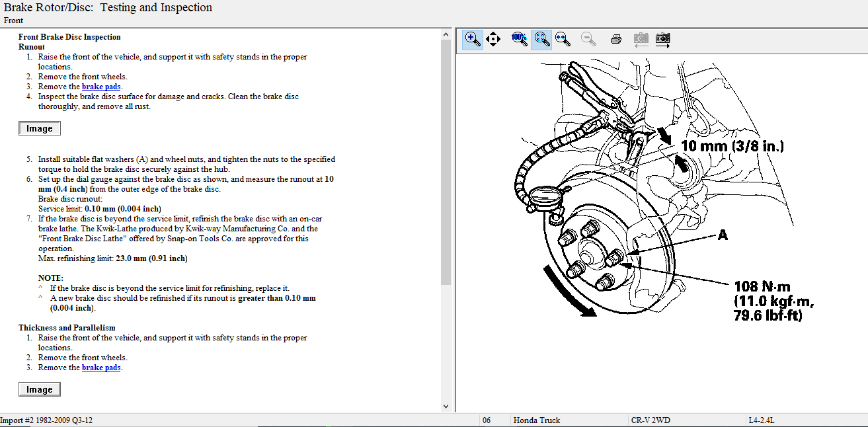Set diagram zoom to 100%

[x=520, y=39]
